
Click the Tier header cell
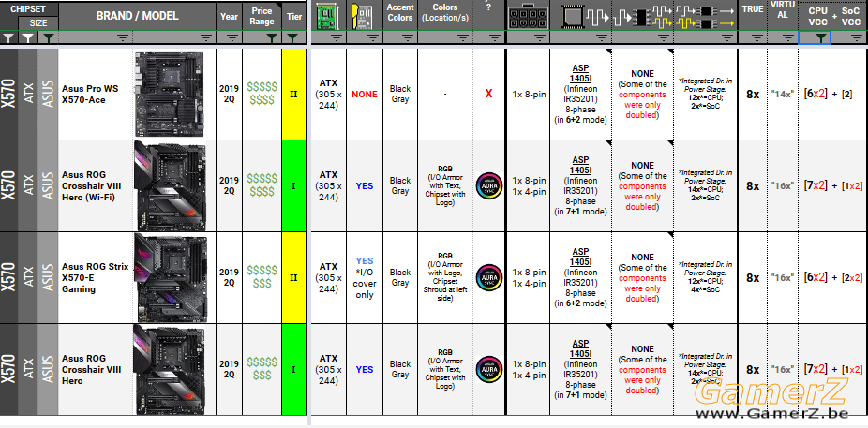pyautogui.click(x=294, y=16)
